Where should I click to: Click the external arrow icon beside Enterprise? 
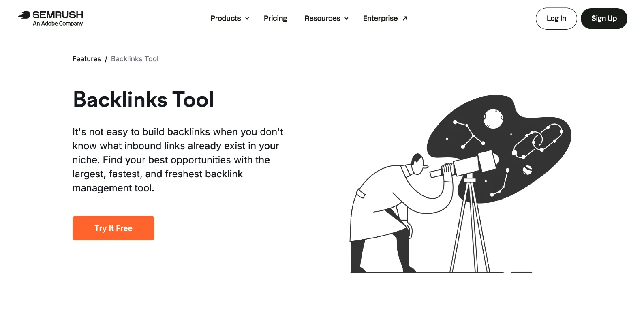pos(404,18)
